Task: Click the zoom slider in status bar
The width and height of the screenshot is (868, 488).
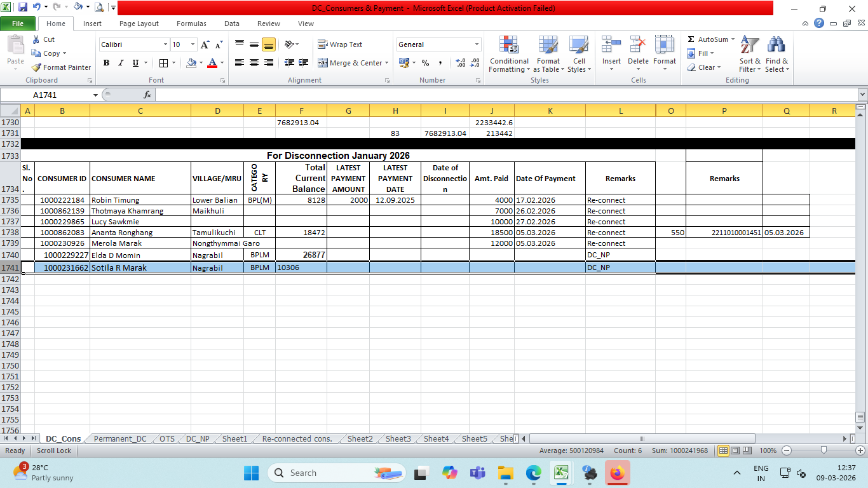Action: coord(824,451)
